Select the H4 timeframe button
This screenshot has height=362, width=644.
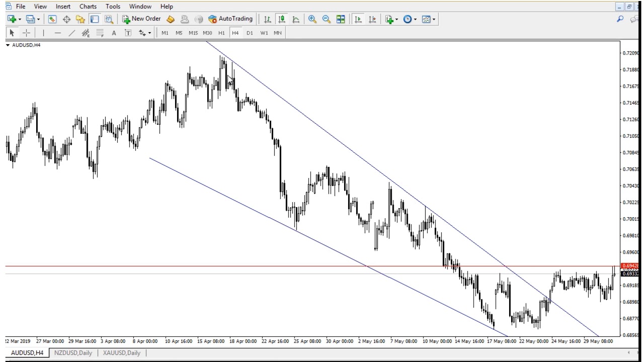[235, 33]
